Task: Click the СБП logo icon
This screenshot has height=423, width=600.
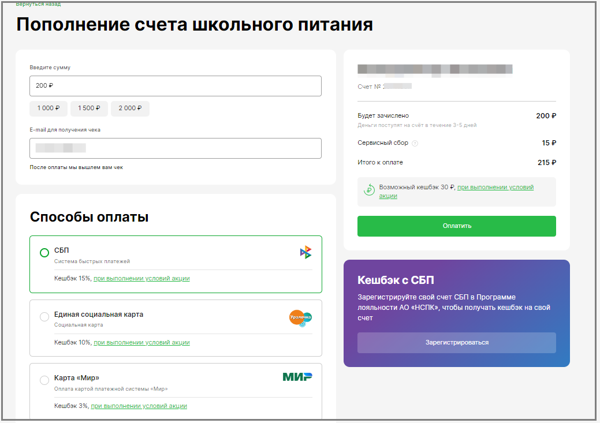Action: point(305,253)
